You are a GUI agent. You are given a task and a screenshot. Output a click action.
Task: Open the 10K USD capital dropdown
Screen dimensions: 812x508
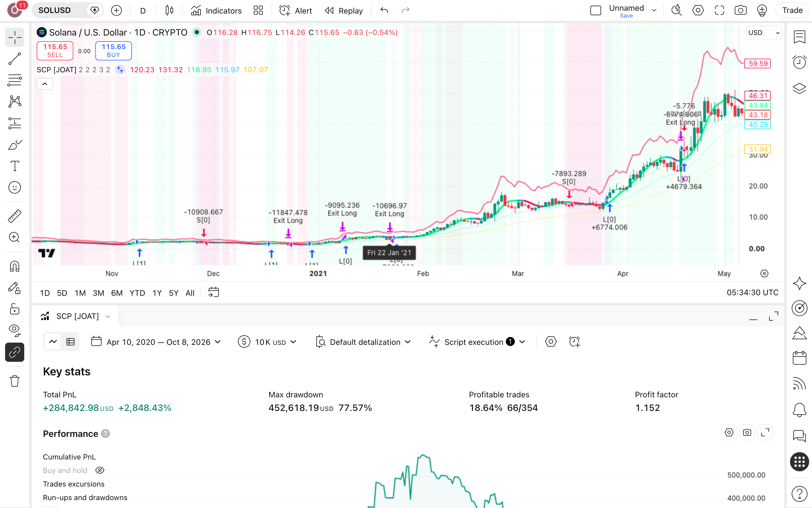(x=267, y=342)
